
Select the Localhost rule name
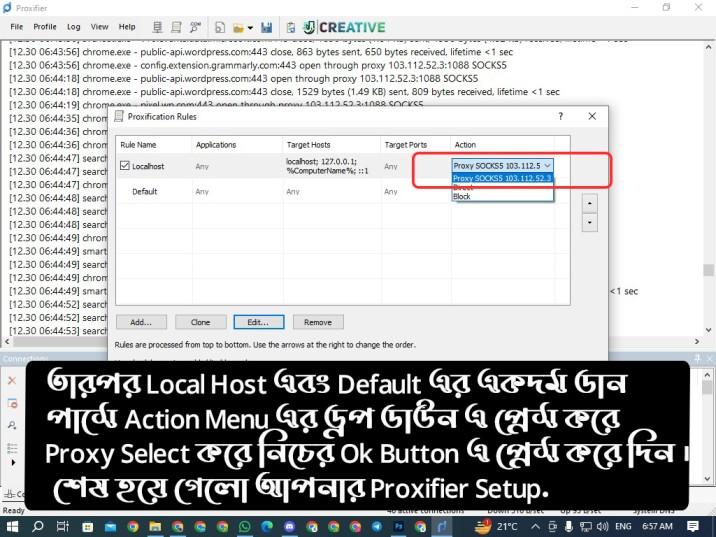click(148, 166)
